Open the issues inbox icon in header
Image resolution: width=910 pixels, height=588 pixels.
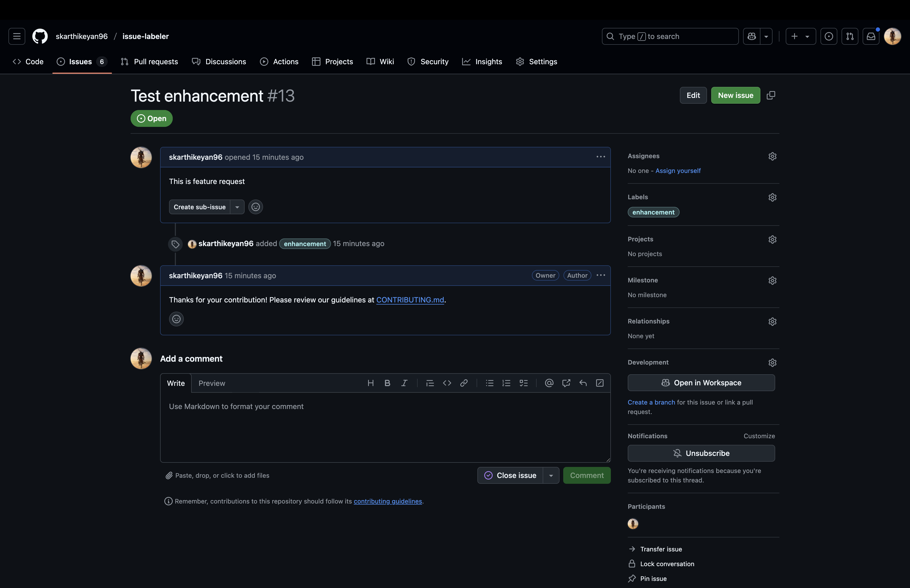click(829, 36)
